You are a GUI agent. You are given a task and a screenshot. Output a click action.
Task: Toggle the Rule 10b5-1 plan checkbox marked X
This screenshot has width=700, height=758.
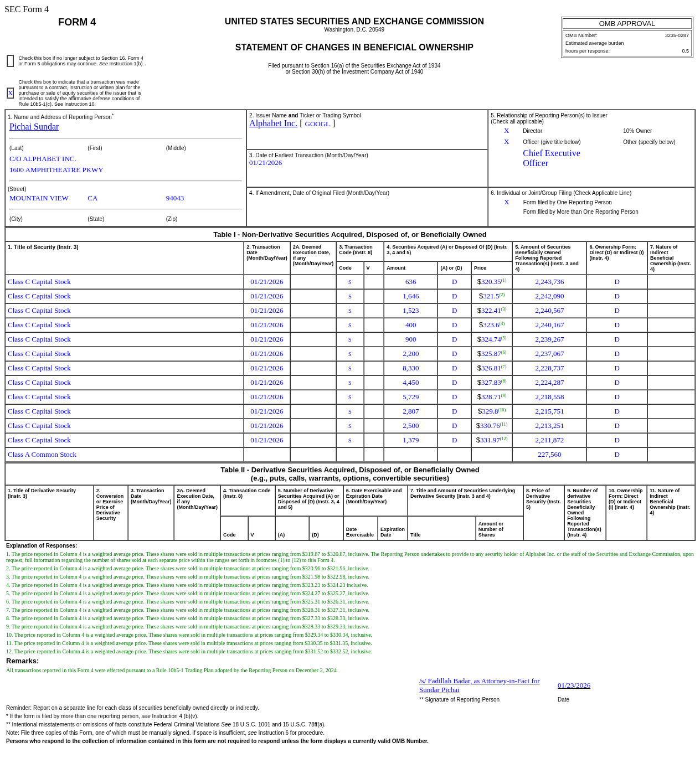(11, 93)
